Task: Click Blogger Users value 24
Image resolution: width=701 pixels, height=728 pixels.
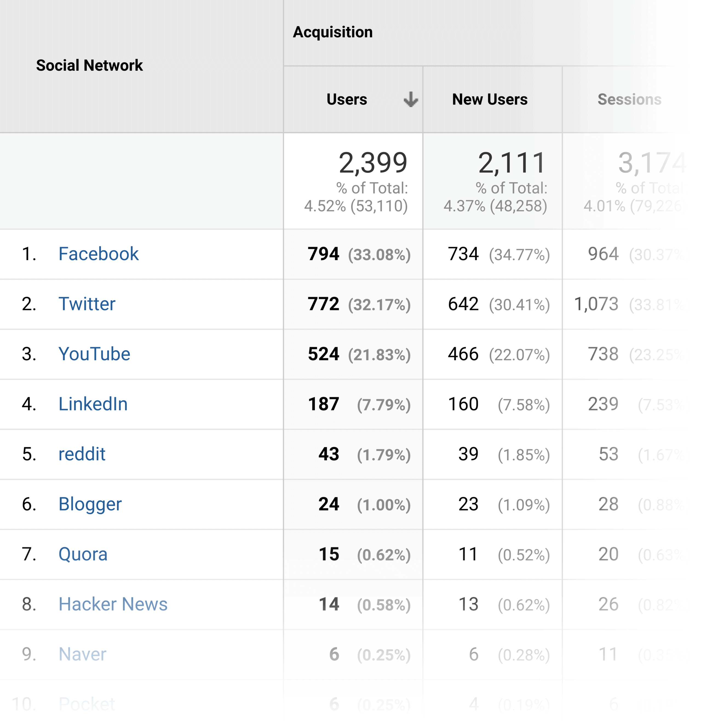Action: coord(328,504)
